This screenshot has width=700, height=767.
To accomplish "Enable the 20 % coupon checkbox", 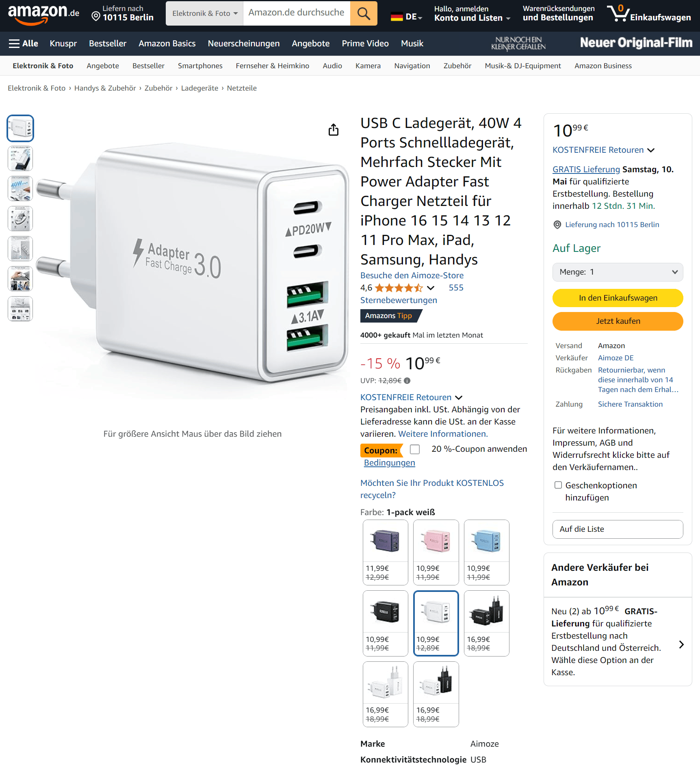I will [415, 449].
